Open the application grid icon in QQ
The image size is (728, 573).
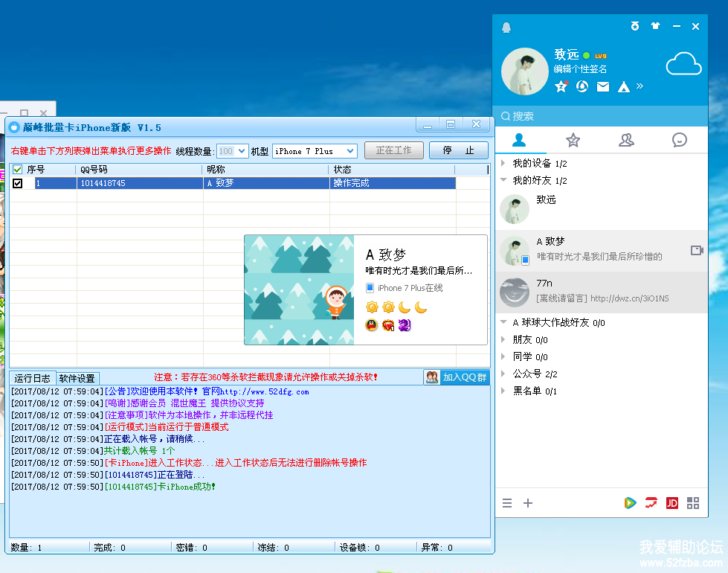pos(693,503)
